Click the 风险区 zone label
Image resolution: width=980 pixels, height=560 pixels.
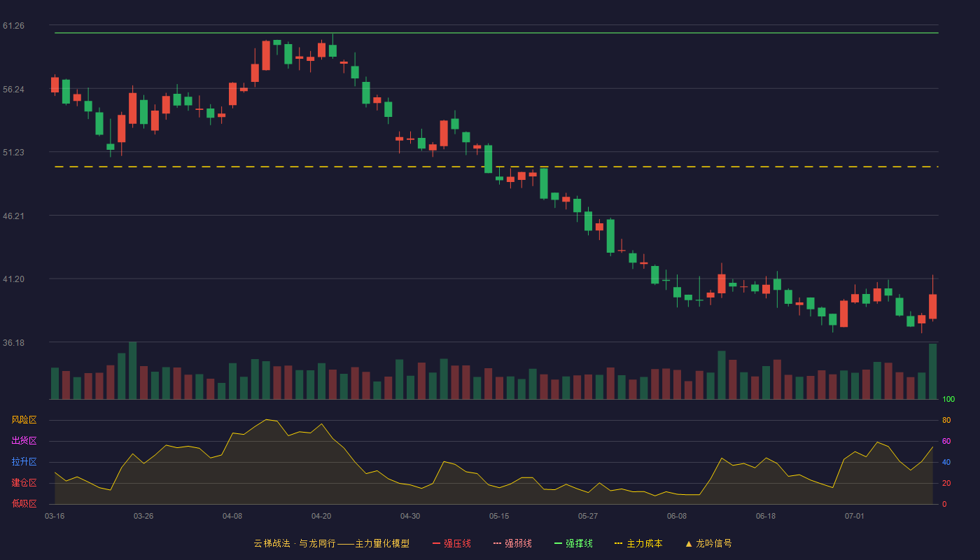click(x=24, y=420)
